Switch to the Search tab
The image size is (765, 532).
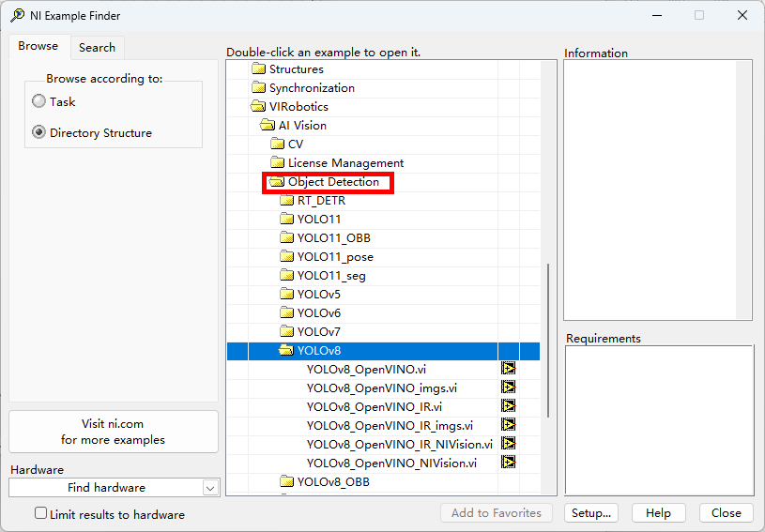tap(97, 47)
